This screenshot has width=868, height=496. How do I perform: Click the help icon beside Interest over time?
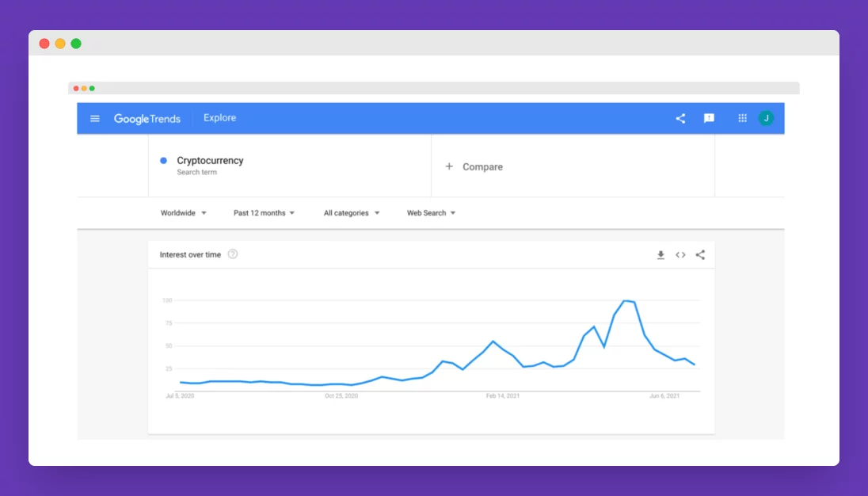point(232,254)
